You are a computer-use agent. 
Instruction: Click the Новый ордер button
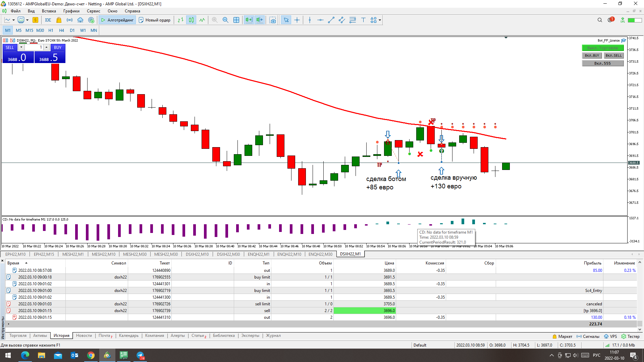(155, 20)
